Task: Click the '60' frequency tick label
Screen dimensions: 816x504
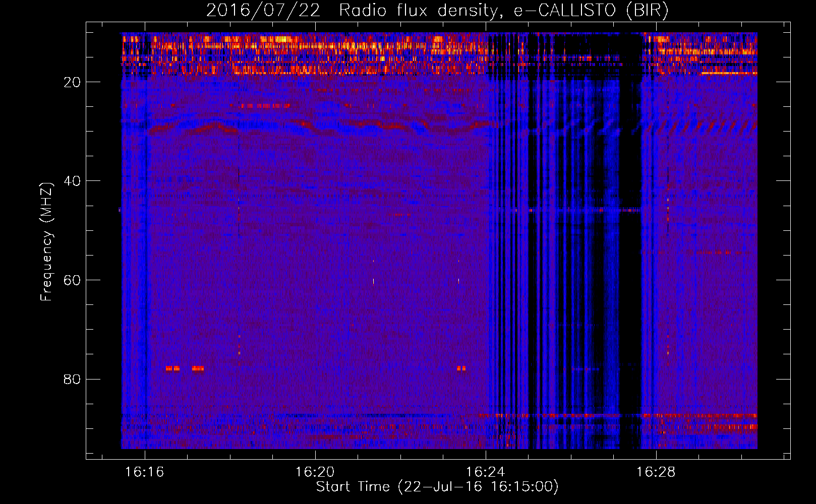Action: click(x=72, y=280)
